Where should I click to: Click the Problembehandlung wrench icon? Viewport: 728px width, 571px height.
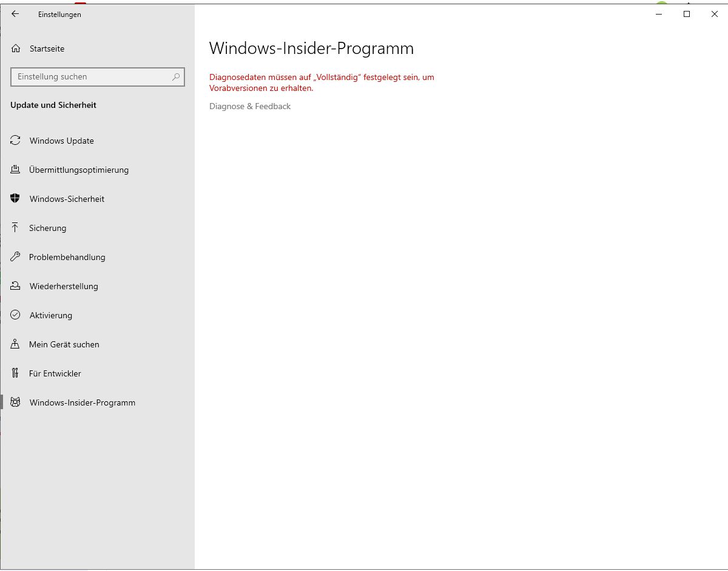[16, 257]
